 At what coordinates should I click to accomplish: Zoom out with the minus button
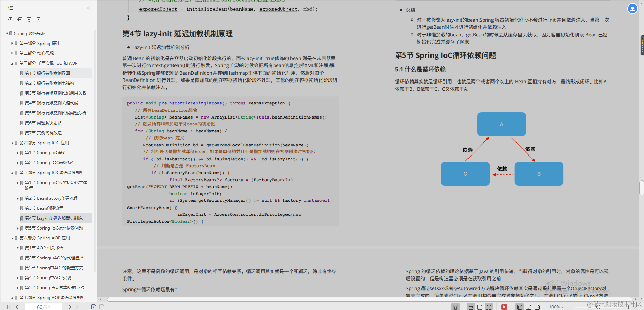[569, 307]
